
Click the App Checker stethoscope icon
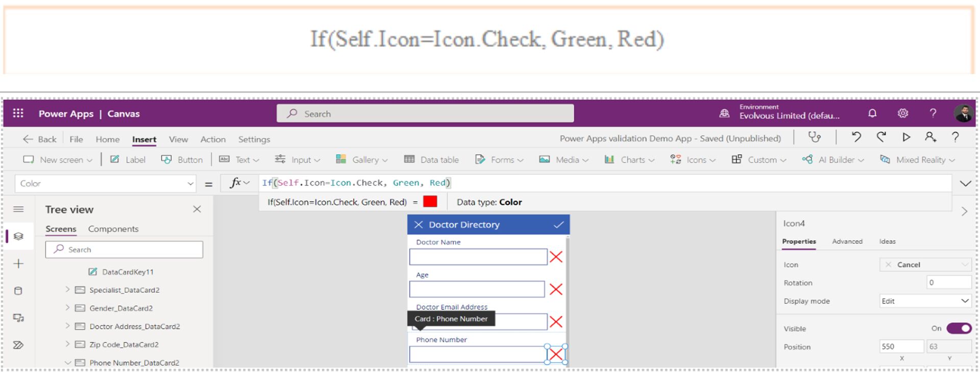coord(815,137)
